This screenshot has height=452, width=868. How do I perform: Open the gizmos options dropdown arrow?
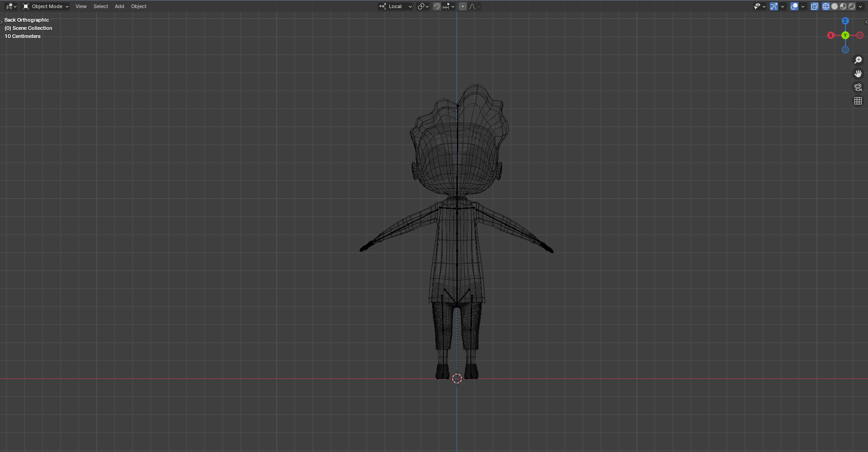click(x=783, y=6)
